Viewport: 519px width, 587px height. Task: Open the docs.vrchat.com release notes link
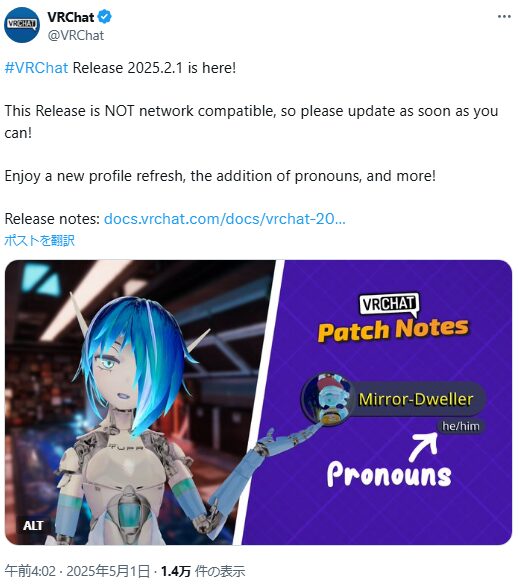click(x=224, y=219)
